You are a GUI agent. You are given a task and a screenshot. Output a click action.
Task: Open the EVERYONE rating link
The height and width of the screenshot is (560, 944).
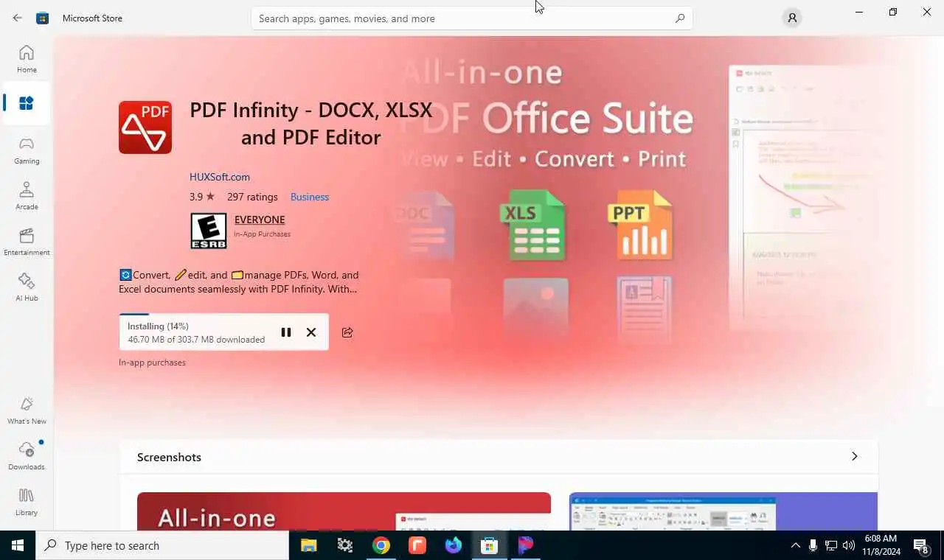260,220
